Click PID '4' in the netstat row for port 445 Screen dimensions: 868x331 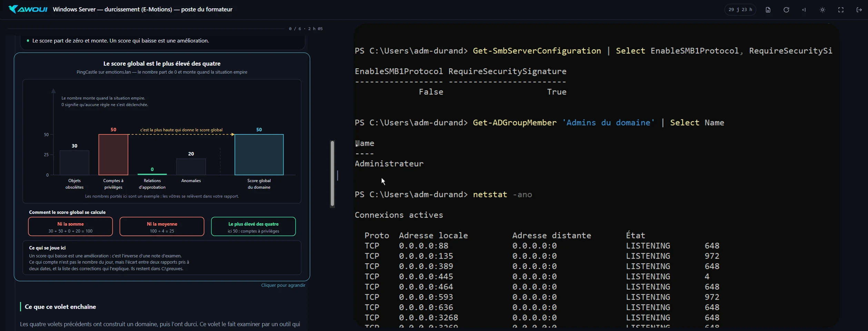coord(707,276)
